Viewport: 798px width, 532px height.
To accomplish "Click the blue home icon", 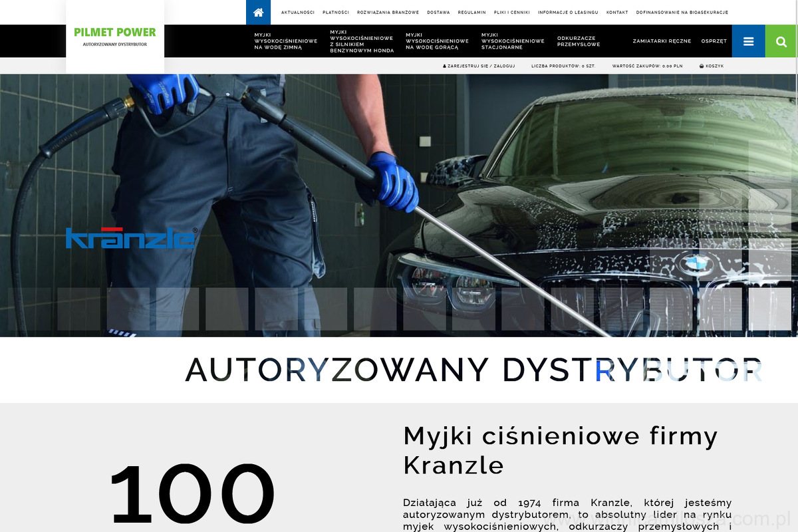I will click(x=258, y=12).
